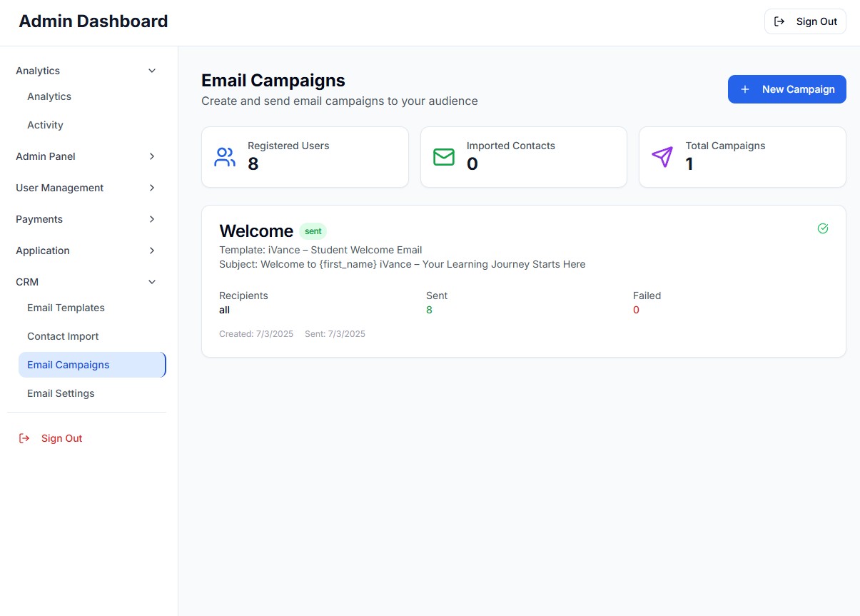Expand the Admin Panel section
This screenshot has height=616, width=860.
pos(151,156)
